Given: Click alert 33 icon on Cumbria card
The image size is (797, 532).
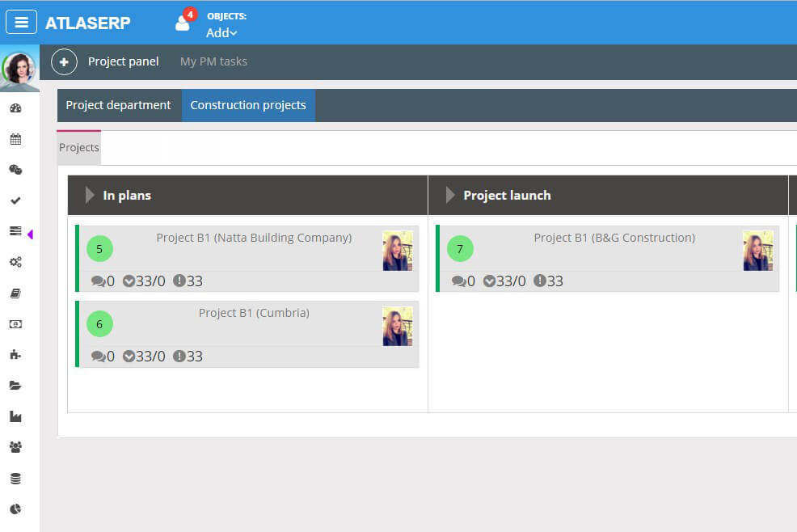Looking at the screenshot, I should (x=179, y=356).
